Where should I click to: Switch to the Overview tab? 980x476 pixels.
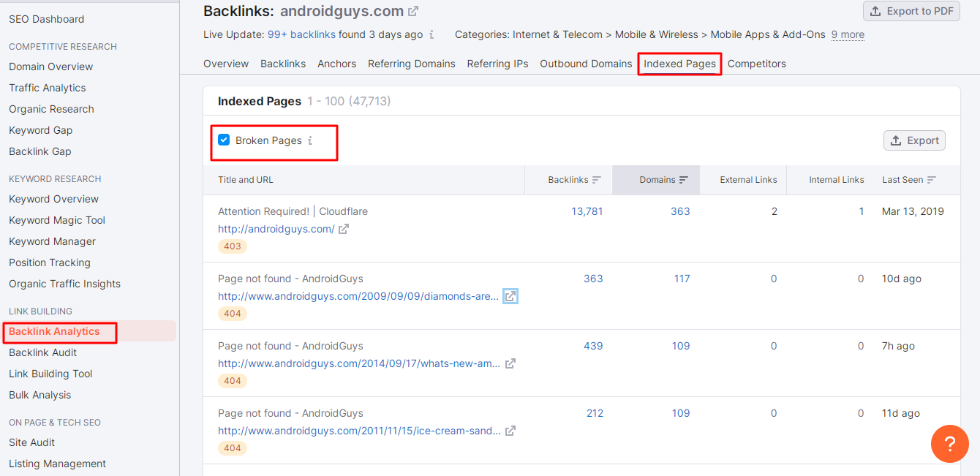pos(226,64)
